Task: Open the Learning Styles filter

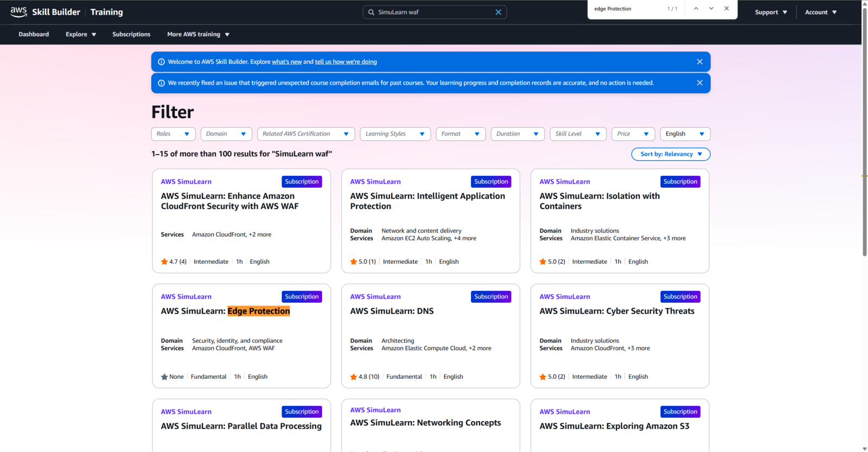Action: 395,134
